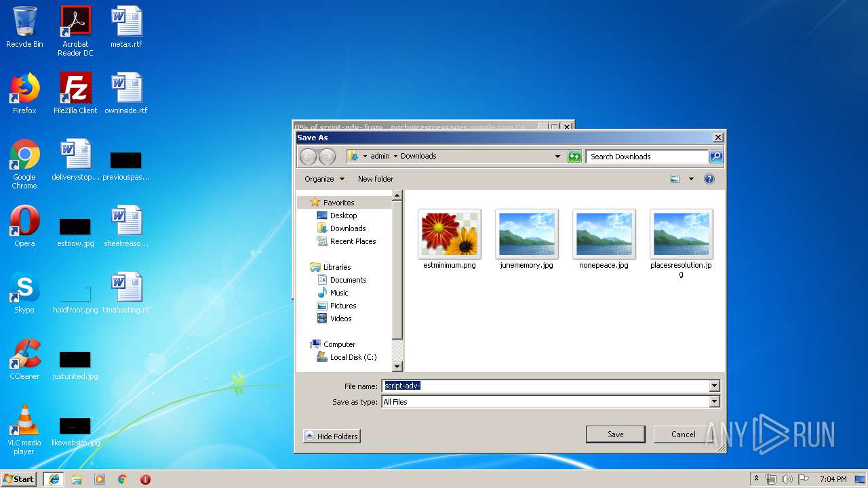Open Save as type dropdown

click(714, 402)
